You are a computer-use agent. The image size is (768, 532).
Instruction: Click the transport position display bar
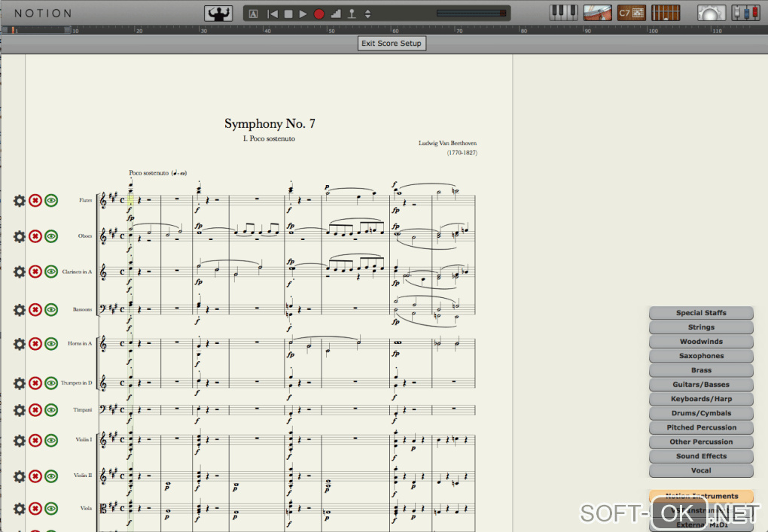point(471,14)
